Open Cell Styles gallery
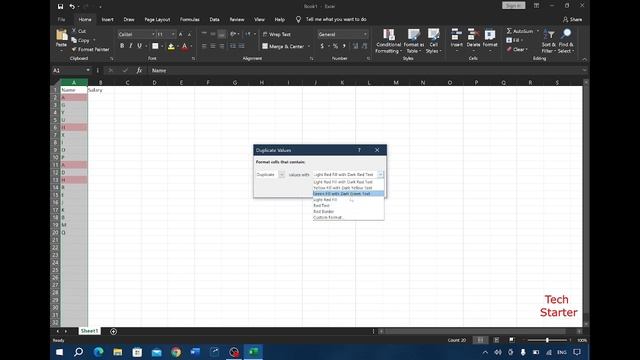This screenshot has width=640, height=360. [433, 41]
